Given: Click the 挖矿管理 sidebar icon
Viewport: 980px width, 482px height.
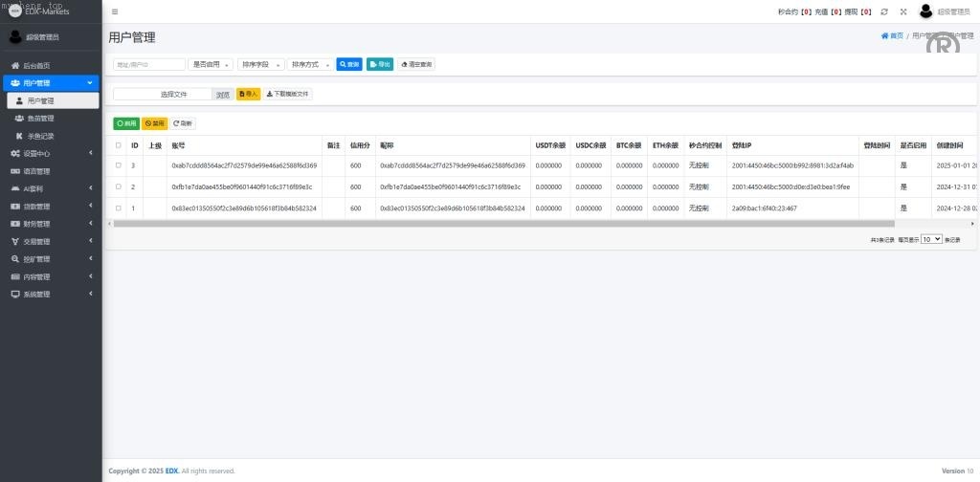Looking at the screenshot, I should (15, 259).
